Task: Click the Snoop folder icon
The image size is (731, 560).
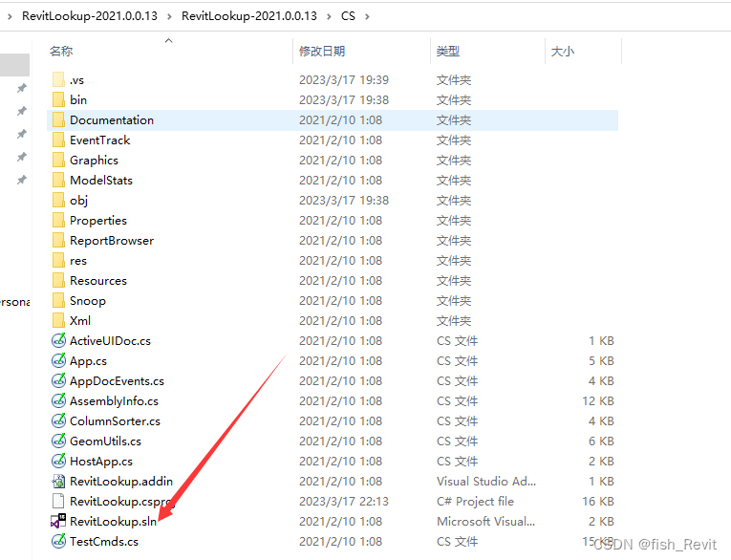Action: pyautogui.click(x=58, y=300)
